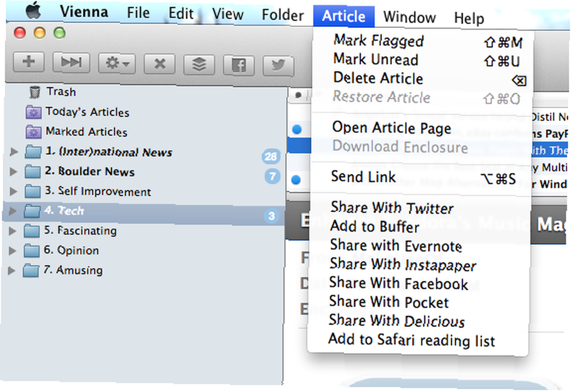Image resolution: width=571 pixels, height=392 pixels.
Task: Choose Mark Unread from Article menu
Action: 421,60
